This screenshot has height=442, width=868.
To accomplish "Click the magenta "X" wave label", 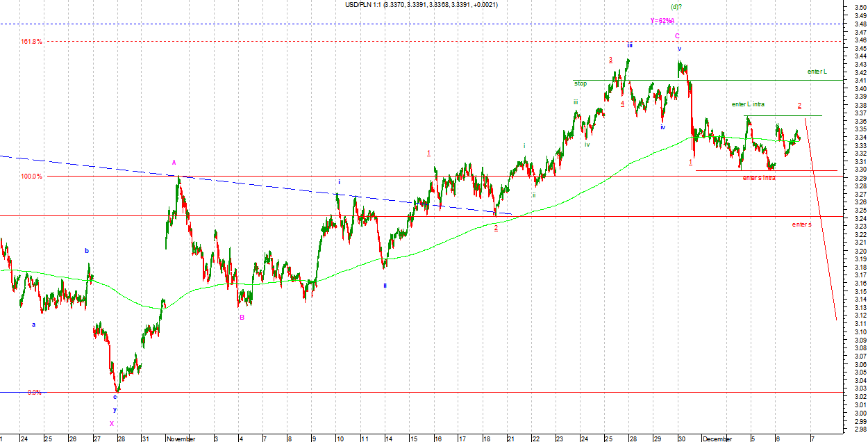I will click(x=111, y=423).
